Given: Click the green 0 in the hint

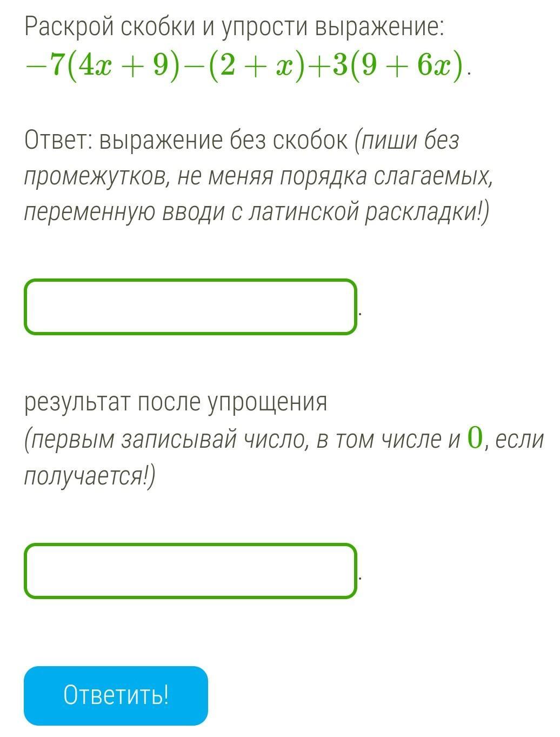Looking at the screenshot, I should coord(474,437).
